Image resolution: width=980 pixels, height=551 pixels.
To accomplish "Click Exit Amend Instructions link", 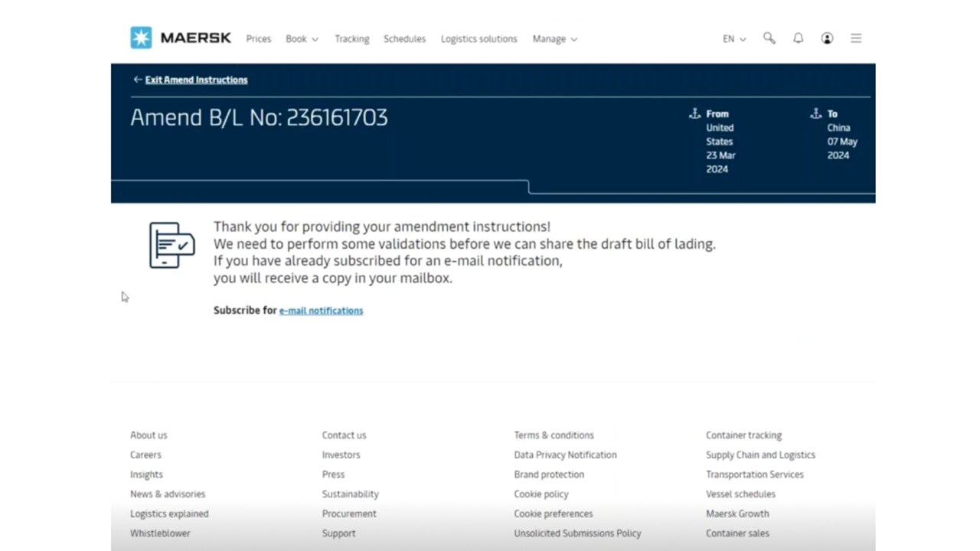I will [x=196, y=80].
